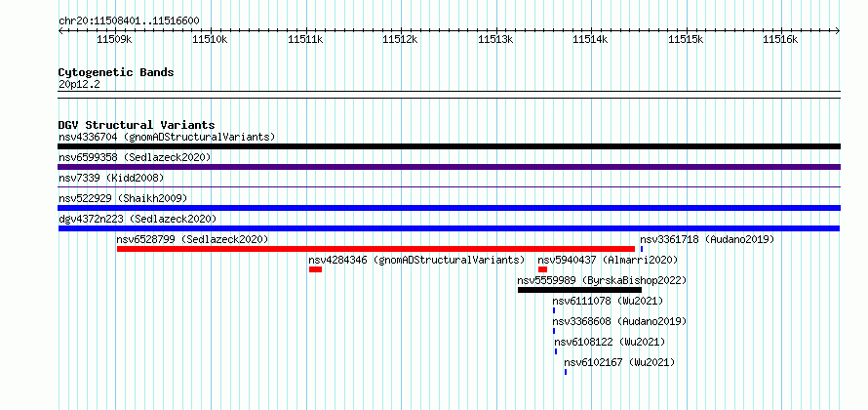This screenshot has width=868, height=410.
Task: Click the chr20:11508401..11516600 coordinates label
Action: click(129, 20)
